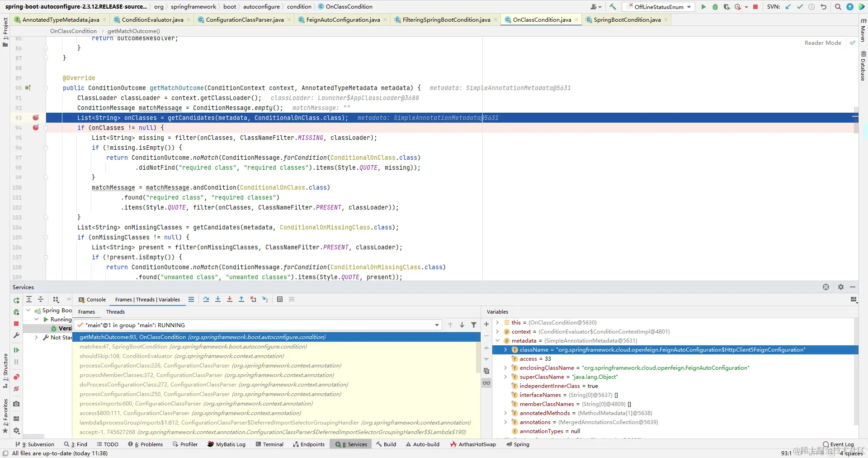Click Run to Cursor icon
The image size is (868, 458).
pos(265,299)
